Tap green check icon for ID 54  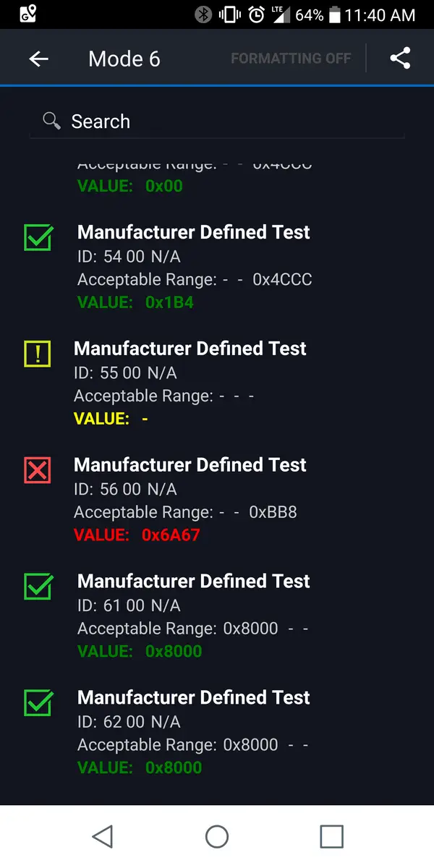[38, 237]
